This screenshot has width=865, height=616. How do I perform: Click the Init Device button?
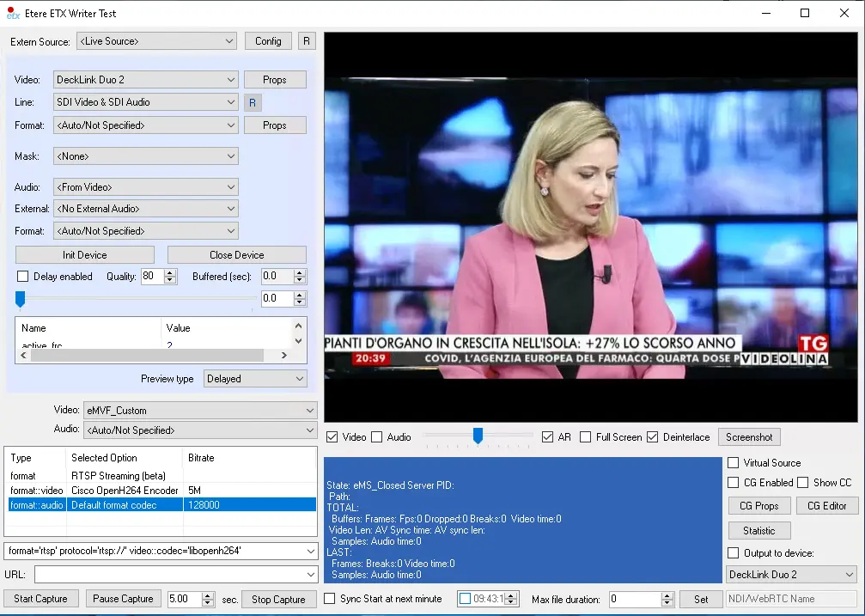pyautogui.click(x=85, y=255)
